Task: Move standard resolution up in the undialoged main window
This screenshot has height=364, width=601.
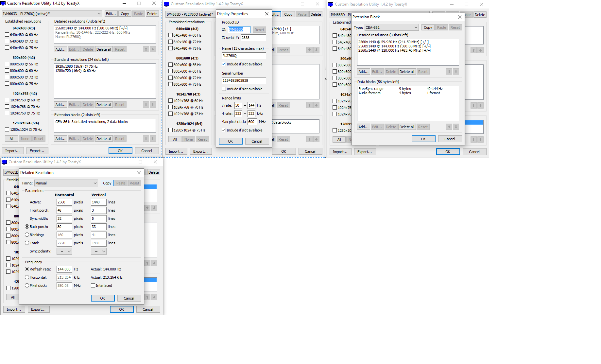Action: click(x=146, y=105)
